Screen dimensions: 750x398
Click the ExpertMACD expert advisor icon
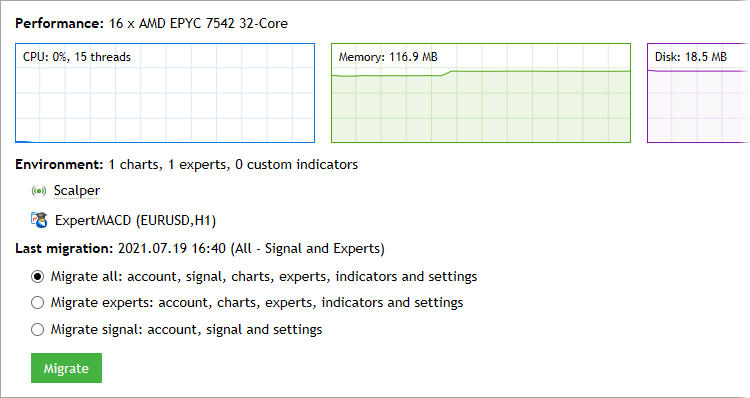(39, 220)
